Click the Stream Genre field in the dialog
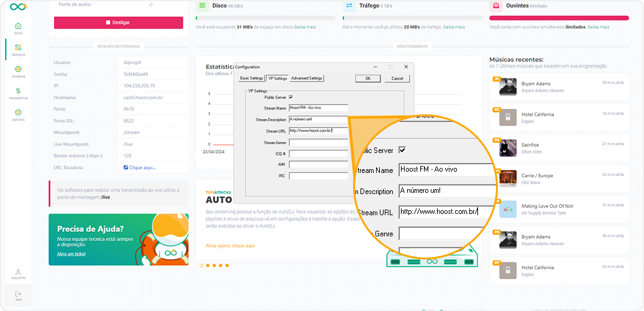The width and height of the screenshot is (644, 311). coord(318,142)
